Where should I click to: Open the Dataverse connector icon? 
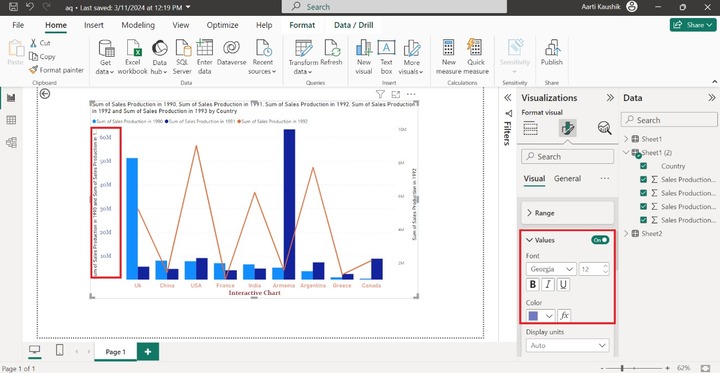coord(231,53)
